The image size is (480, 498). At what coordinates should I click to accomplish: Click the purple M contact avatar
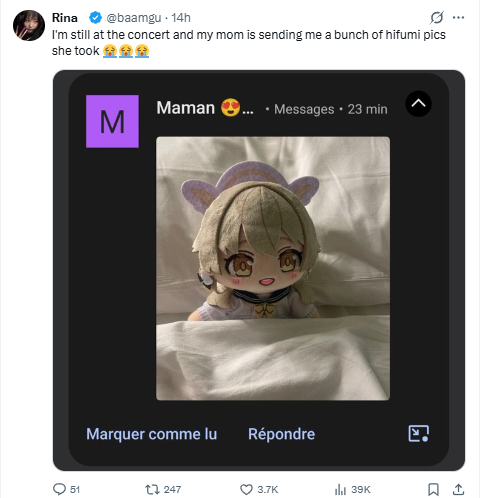tap(112, 121)
